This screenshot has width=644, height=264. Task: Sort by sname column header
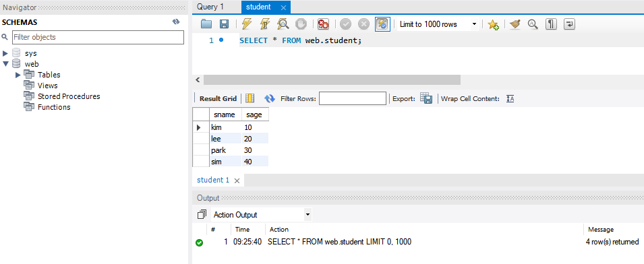(x=225, y=114)
